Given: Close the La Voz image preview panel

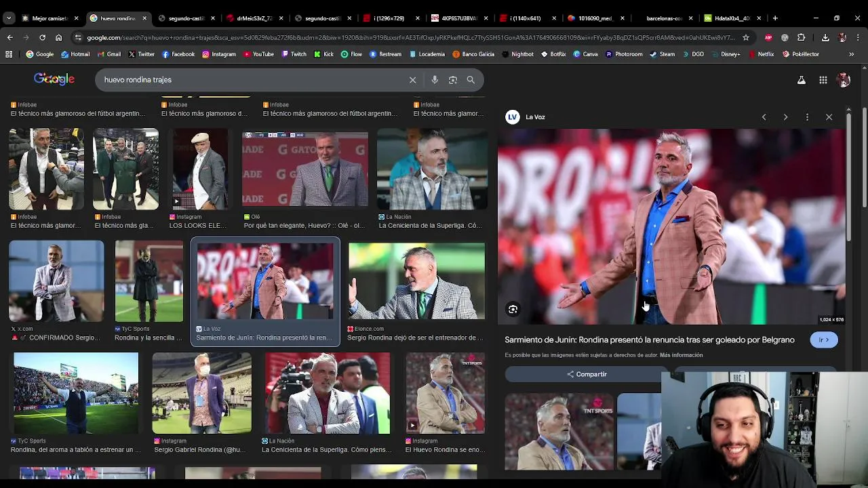Looking at the screenshot, I should (x=829, y=117).
